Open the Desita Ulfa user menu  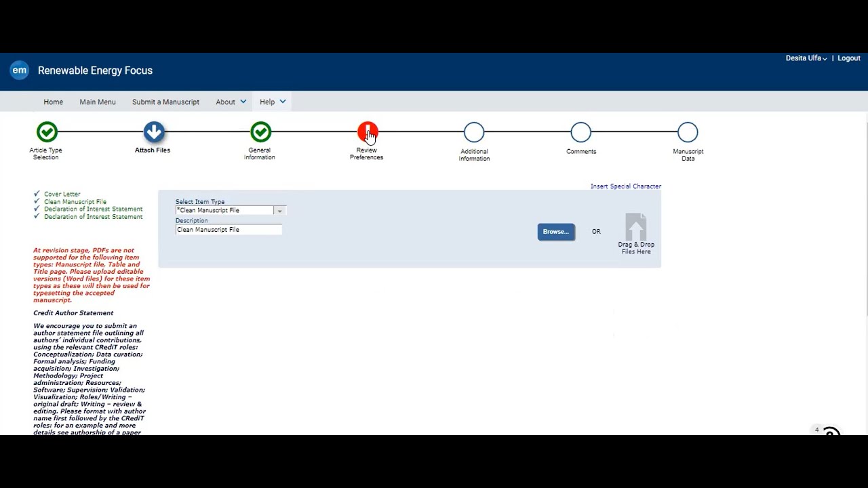(x=806, y=58)
